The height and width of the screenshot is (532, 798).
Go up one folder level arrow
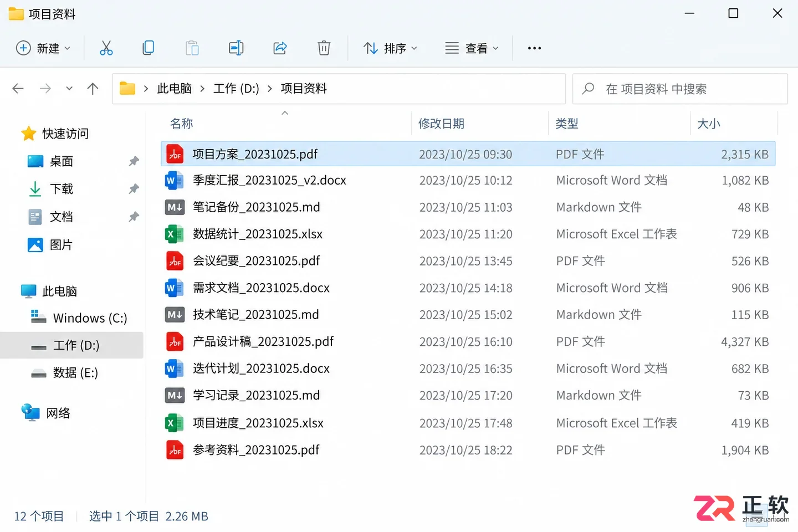tap(93, 89)
